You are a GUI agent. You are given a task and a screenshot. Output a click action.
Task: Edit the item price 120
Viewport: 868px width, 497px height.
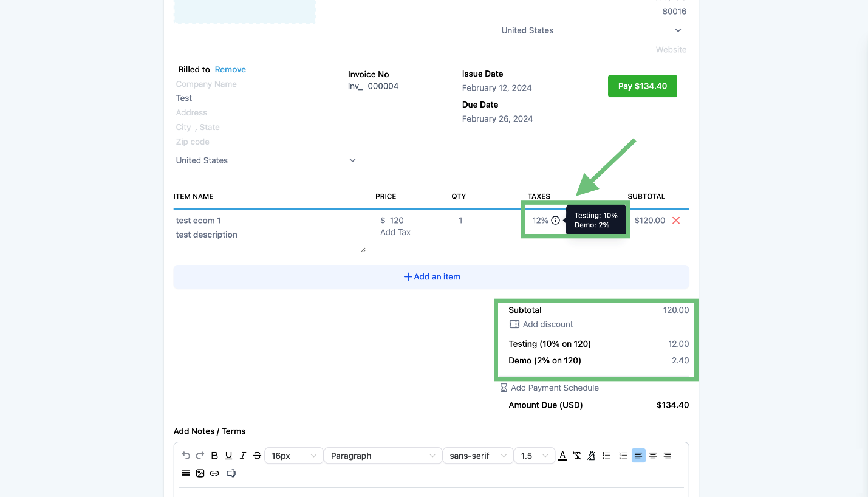point(397,221)
